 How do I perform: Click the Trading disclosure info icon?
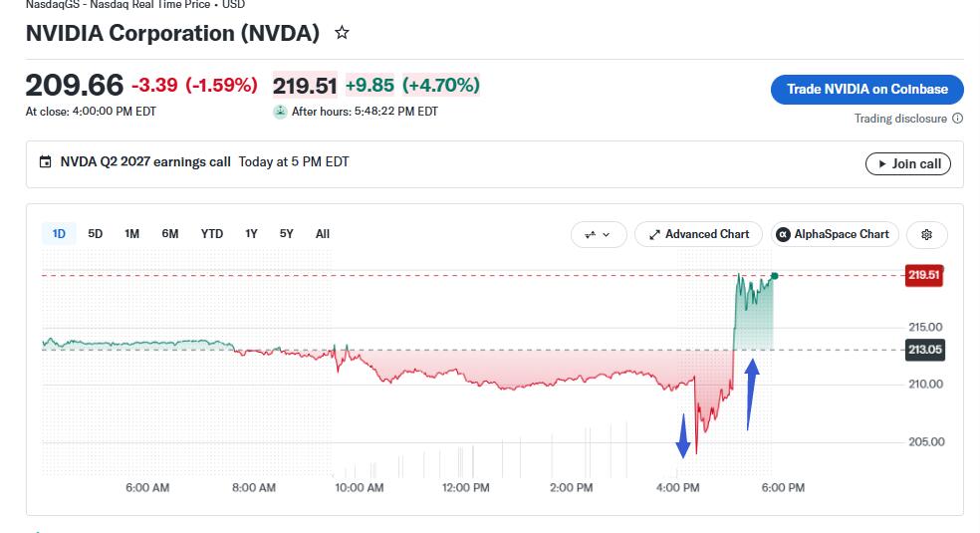[x=957, y=119]
